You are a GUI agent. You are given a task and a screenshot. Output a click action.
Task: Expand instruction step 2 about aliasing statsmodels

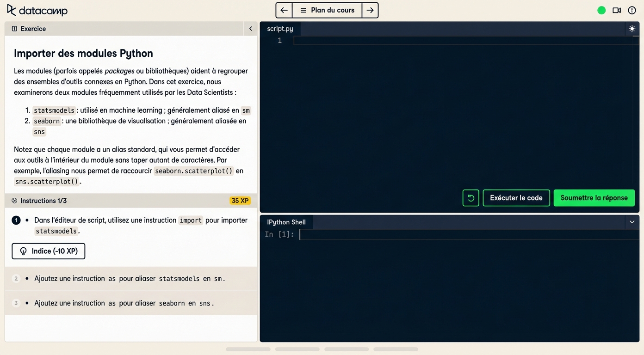click(130, 279)
